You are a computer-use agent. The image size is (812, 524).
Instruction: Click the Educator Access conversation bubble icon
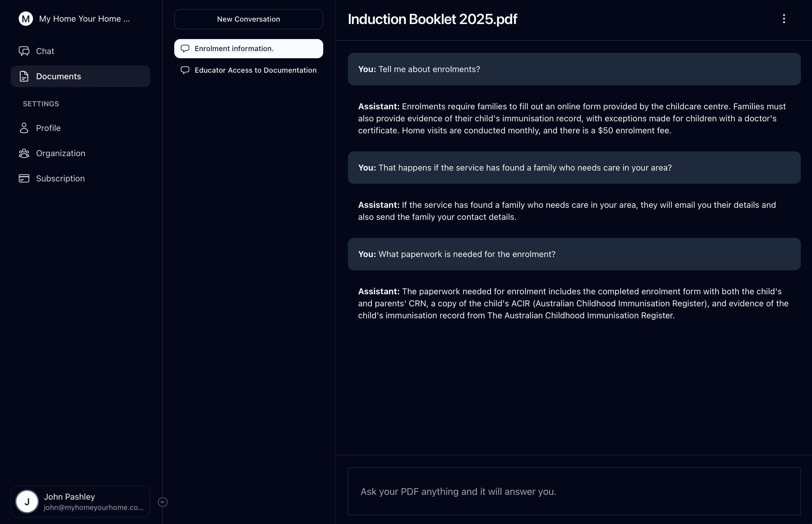tap(185, 70)
